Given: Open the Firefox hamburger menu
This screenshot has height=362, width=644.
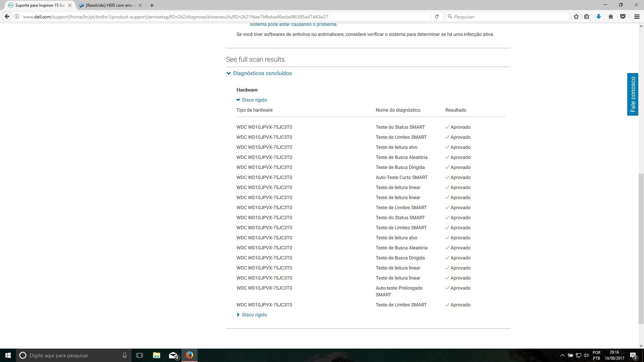Looking at the screenshot, I should (637, 16).
